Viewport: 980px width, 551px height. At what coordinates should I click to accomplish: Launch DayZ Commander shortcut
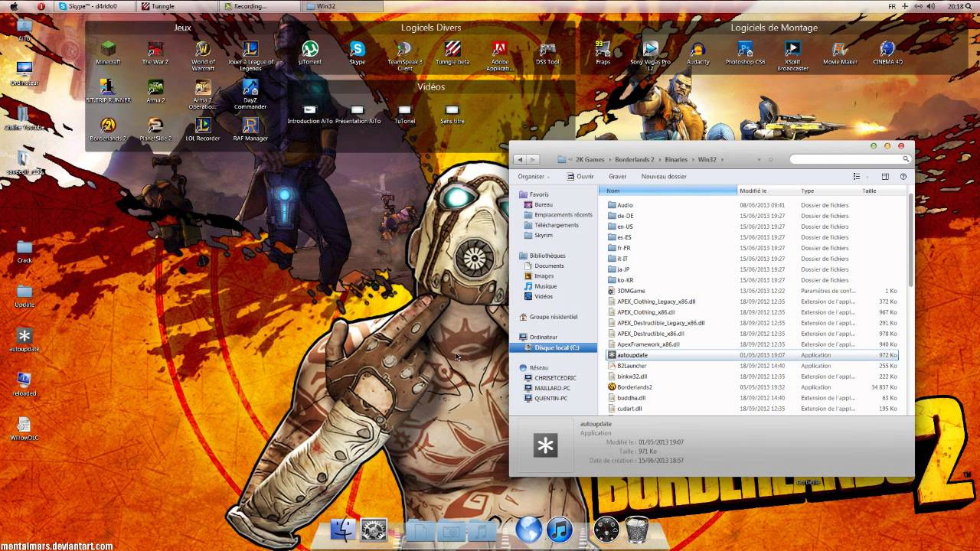click(250, 93)
